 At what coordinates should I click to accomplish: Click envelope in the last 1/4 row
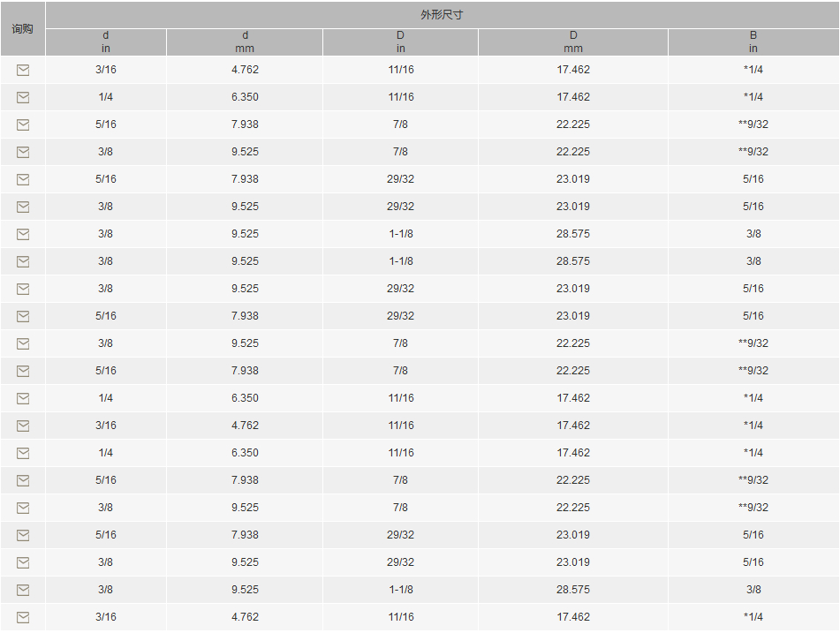coord(23,453)
